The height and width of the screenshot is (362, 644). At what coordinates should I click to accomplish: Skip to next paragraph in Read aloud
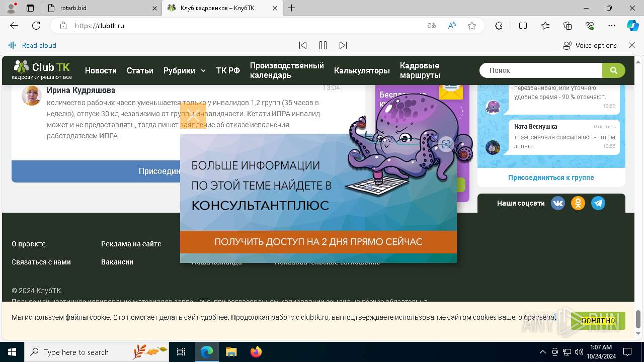click(x=343, y=45)
